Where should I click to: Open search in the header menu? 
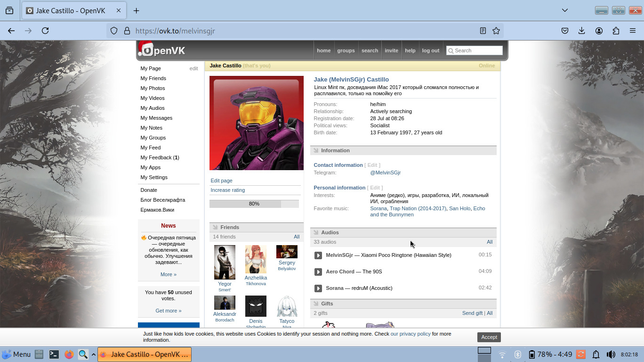point(370,50)
